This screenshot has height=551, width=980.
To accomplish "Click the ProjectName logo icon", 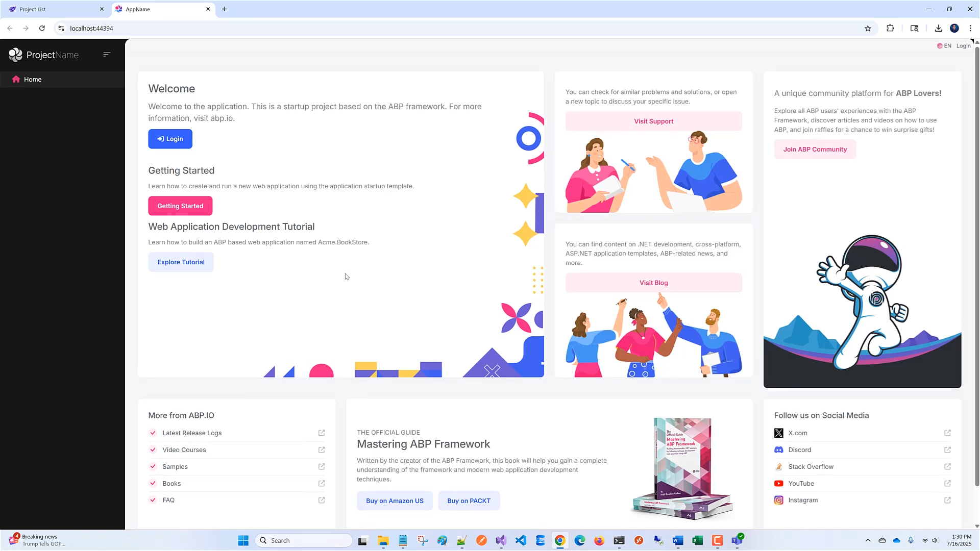I will pos(16,55).
